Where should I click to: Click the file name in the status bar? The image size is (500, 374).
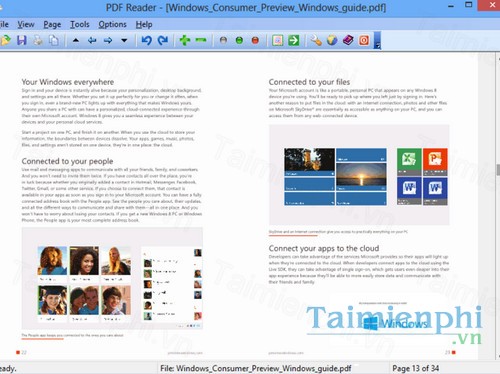pos(255,368)
